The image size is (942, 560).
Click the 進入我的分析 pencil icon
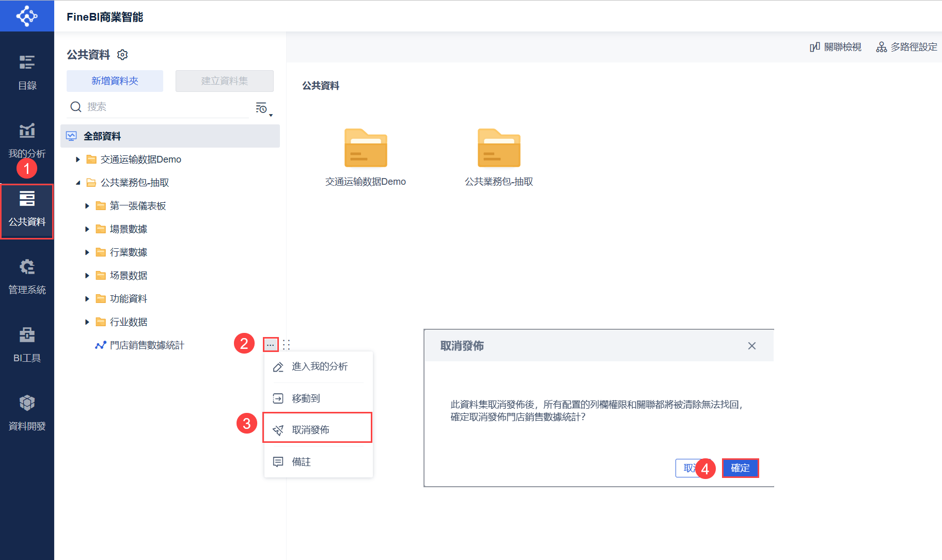point(278,367)
